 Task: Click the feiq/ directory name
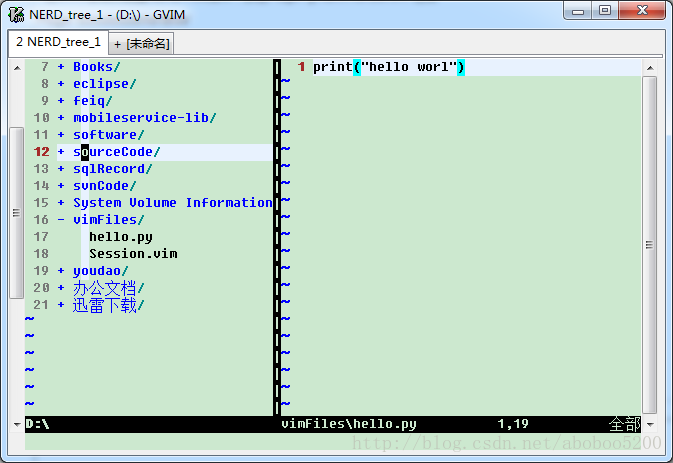(x=93, y=101)
